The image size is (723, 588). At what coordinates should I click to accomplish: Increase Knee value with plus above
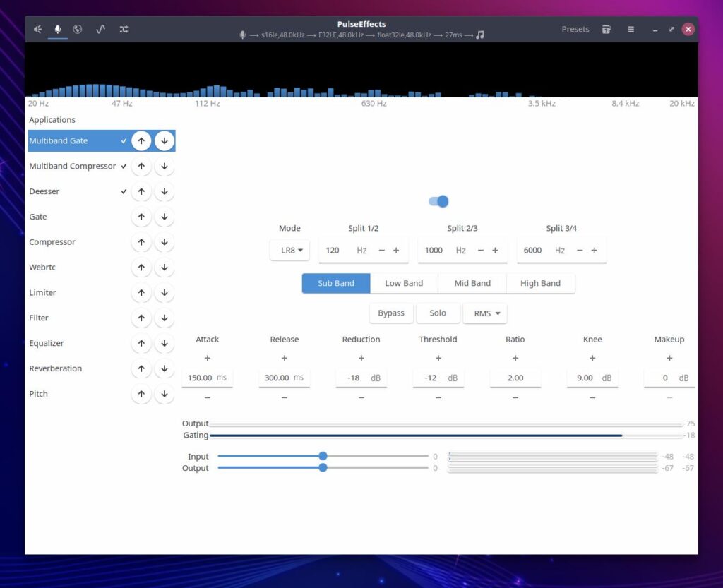[592, 358]
